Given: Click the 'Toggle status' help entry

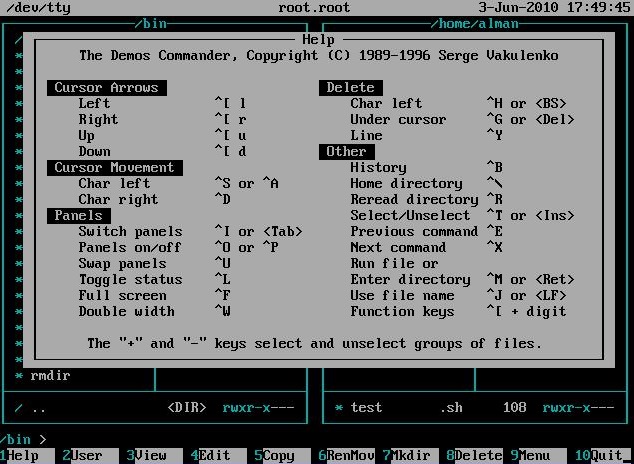Looking at the screenshot, I should (131, 280).
